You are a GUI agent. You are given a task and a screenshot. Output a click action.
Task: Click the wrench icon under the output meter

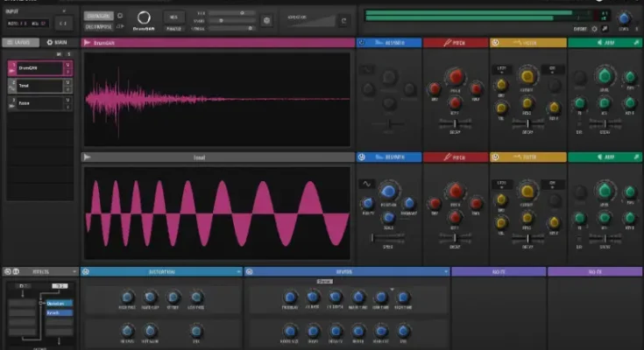click(x=605, y=29)
